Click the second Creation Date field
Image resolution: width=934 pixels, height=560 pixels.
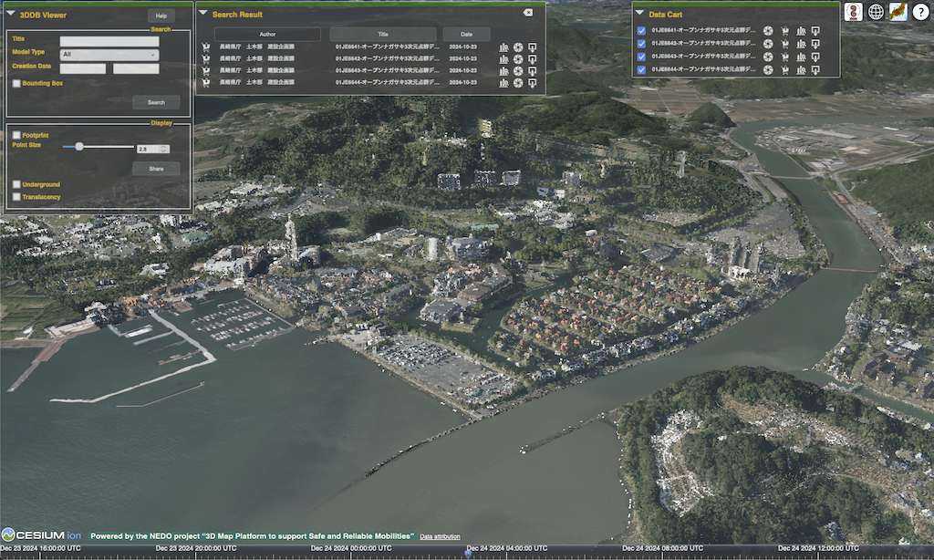click(x=136, y=68)
